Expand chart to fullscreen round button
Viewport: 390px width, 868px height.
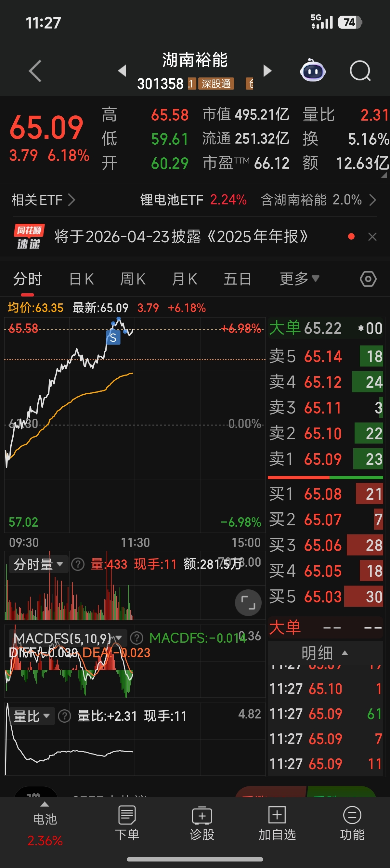pyautogui.click(x=248, y=602)
